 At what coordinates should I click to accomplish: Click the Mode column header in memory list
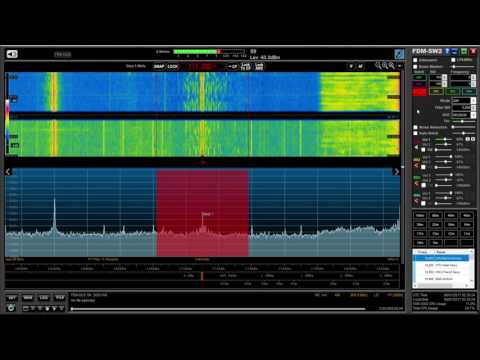coord(441,252)
